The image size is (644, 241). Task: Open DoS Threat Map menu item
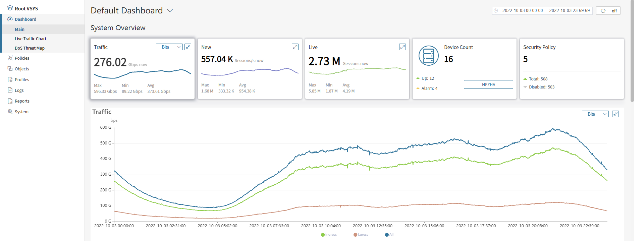pos(30,48)
